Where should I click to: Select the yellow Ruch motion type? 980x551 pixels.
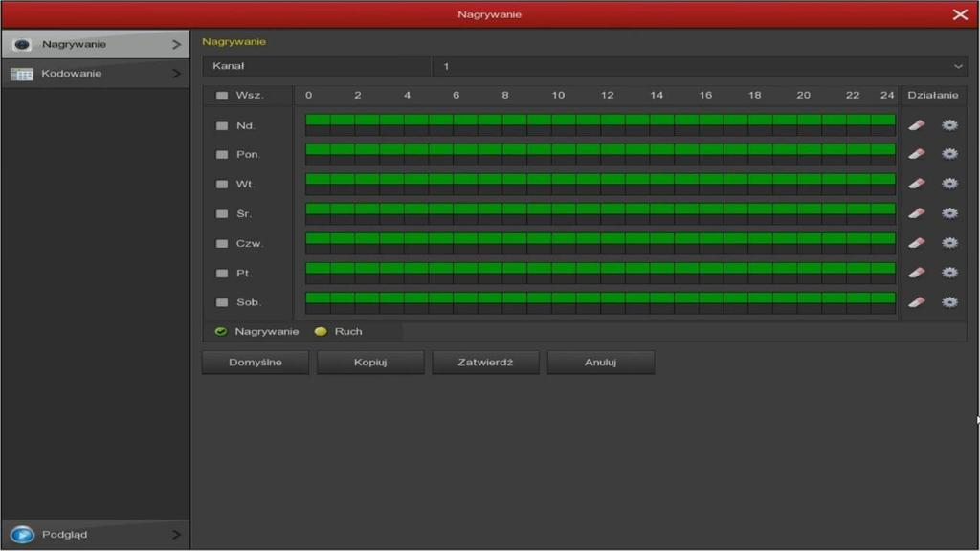[321, 331]
